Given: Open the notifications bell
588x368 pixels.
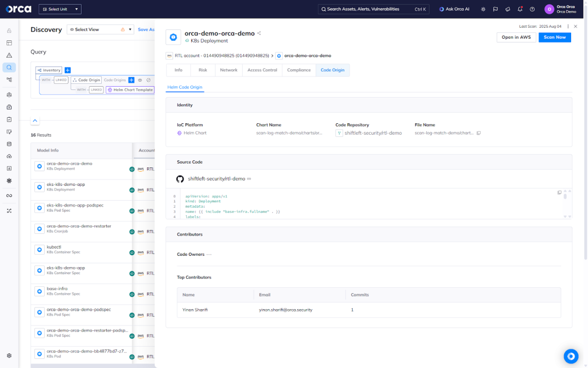Looking at the screenshot, I should (x=520, y=9).
